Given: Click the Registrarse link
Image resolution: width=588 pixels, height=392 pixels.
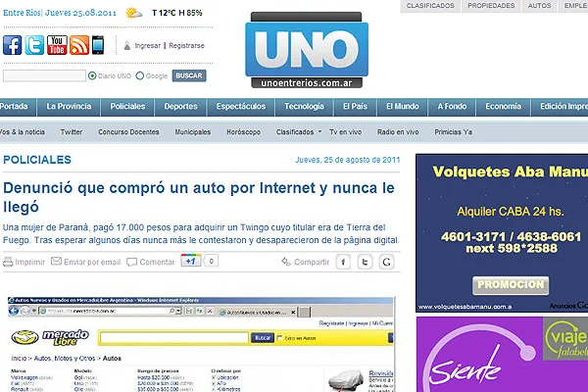Looking at the screenshot, I should [x=186, y=46].
